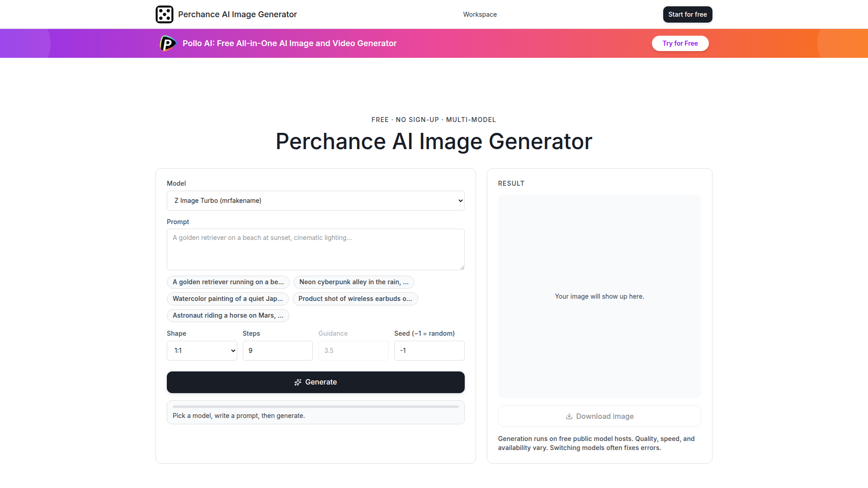This screenshot has height=488, width=868.
Task: Click the Perchance AI Image Generator header title
Action: (x=237, y=14)
